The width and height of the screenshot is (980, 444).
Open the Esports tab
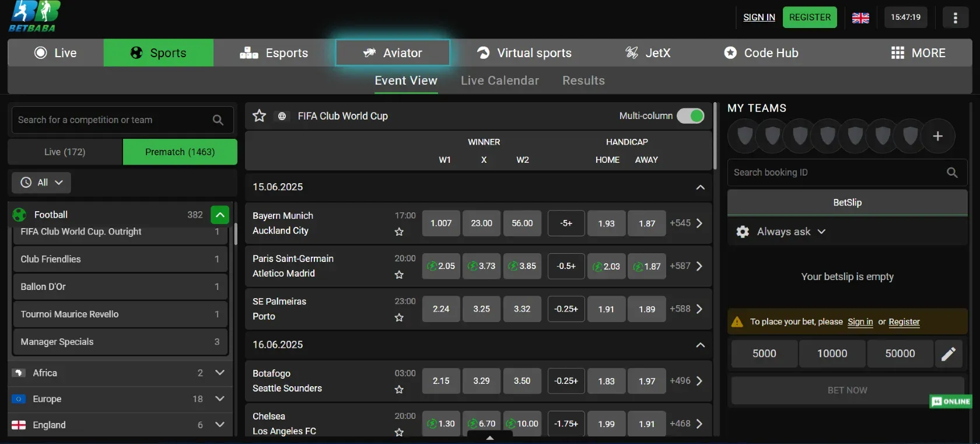(274, 53)
